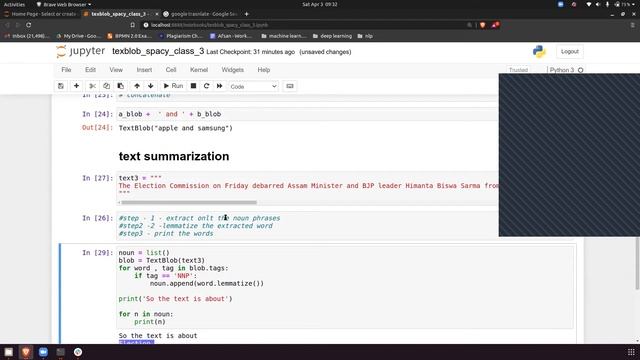Viewport: 640px width, 360px height.
Task: Open the Brave Web Browser app menu
Action: coord(64,4)
